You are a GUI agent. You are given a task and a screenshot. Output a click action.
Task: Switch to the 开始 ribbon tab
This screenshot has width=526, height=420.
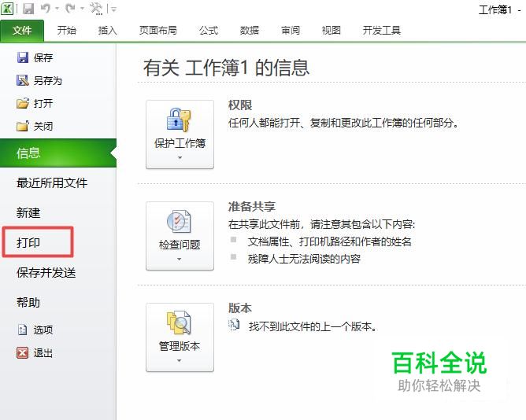66,31
